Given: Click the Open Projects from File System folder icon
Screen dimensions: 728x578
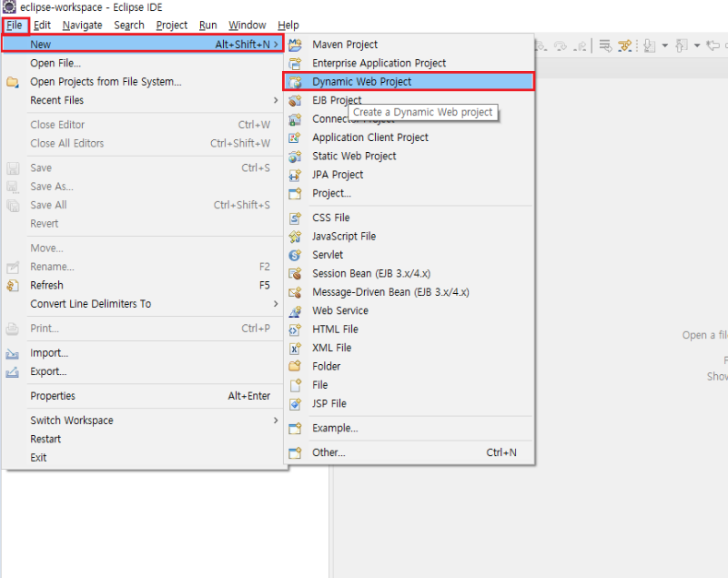Looking at the screenshot, I should 13,82.
